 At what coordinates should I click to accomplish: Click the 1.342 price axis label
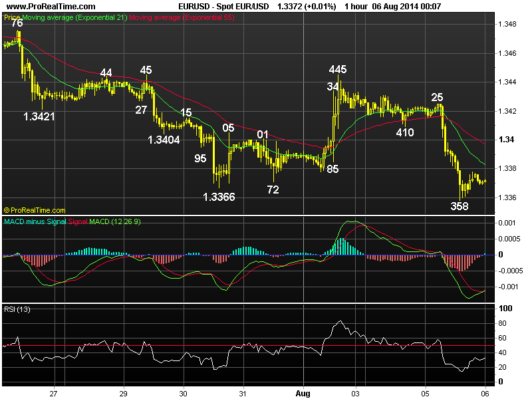pos(507,111)
